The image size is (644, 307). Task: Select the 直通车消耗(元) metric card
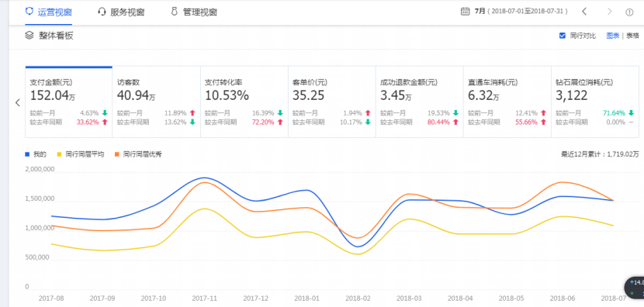tap(507, 102)
